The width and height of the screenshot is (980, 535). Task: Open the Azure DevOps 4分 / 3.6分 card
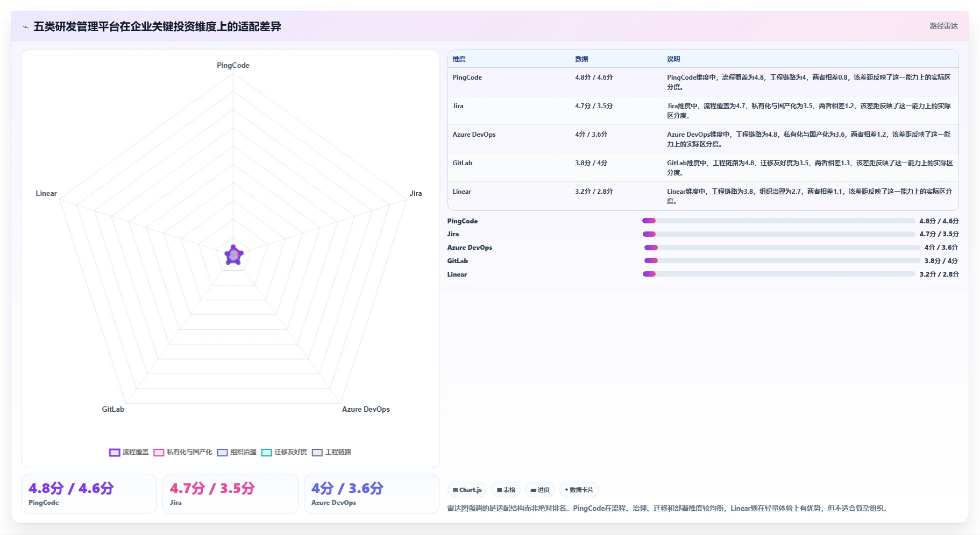[372, 494]
